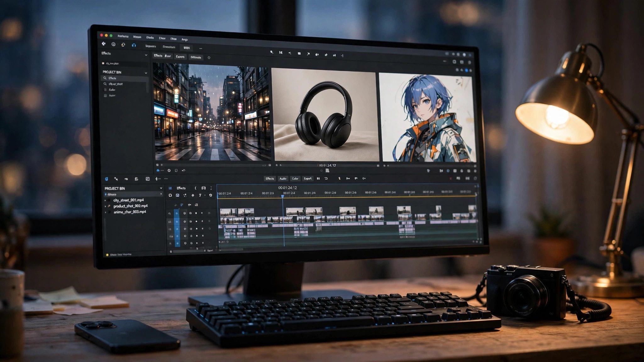
Task: Click the blue headphones icon in top toolbar
Action: click(x=134, y=45)
